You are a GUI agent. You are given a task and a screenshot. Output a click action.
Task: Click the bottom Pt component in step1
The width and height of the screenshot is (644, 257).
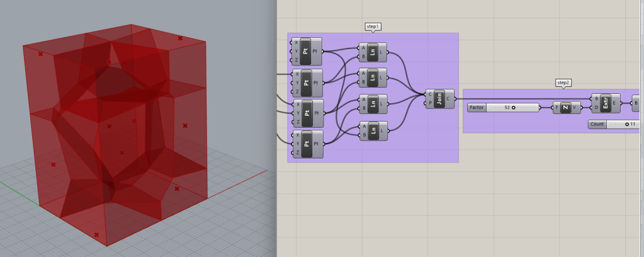[x=306, y=144]
